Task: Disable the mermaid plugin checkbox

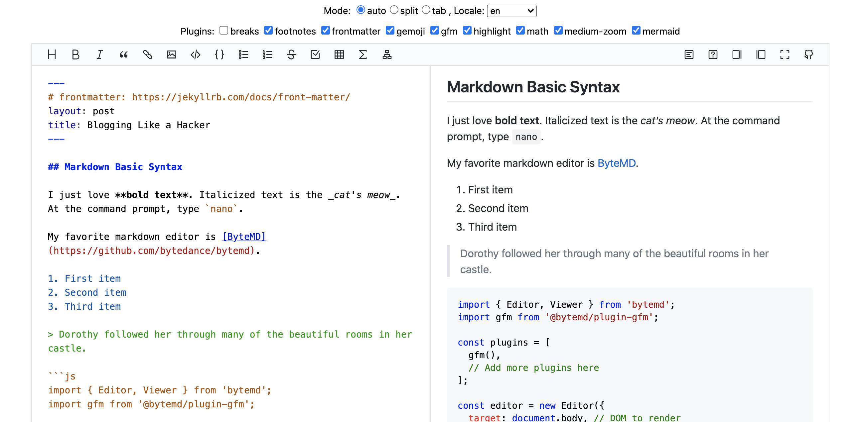Action: point(636,30)
